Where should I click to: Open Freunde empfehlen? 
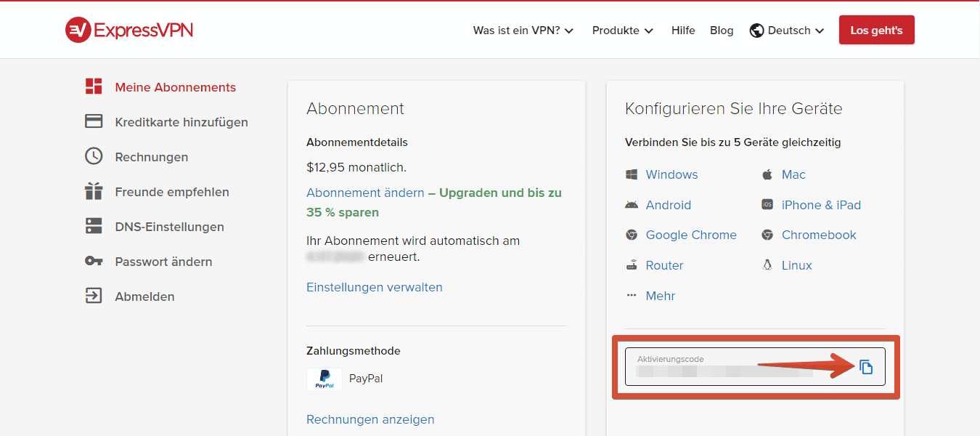tap(172, 192)
